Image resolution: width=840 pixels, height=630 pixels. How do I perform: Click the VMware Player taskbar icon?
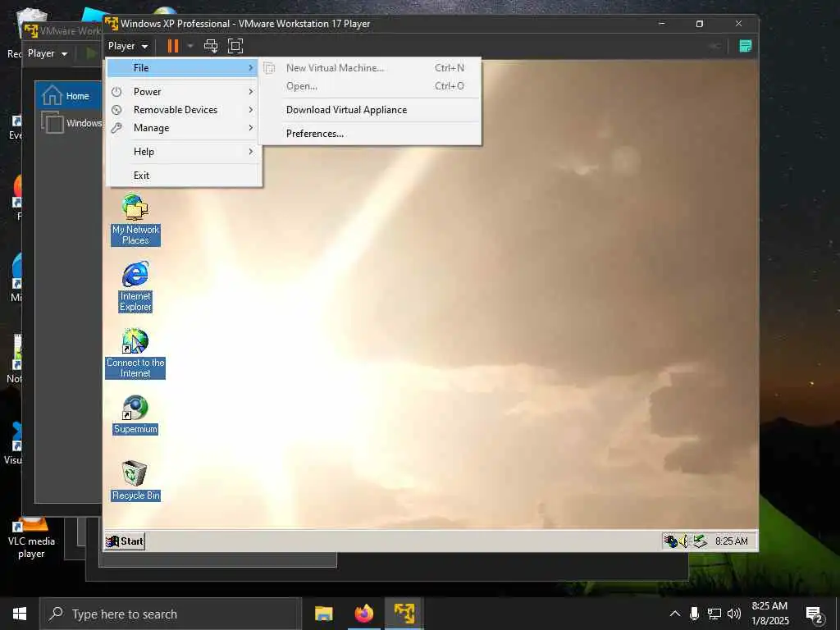click(x=404, y=614)
